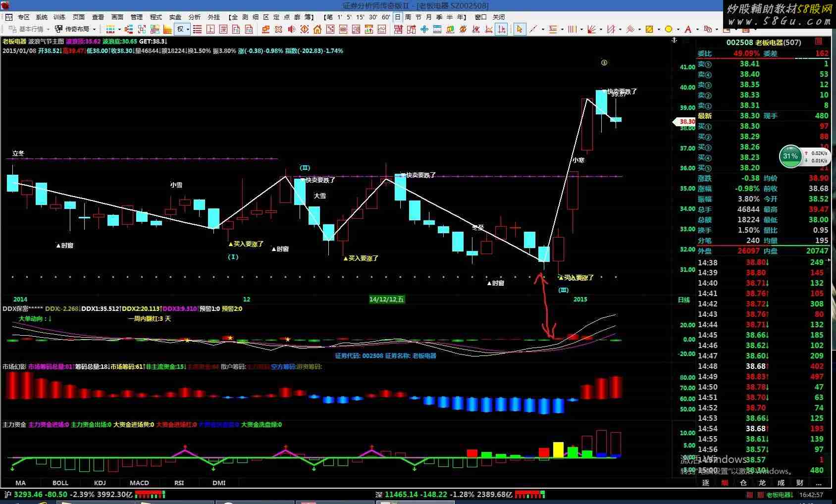Expand the 传奇布局 layout dropdown
Image resolution: width=836 pixels, height=504 pixels.
point(94,29)
